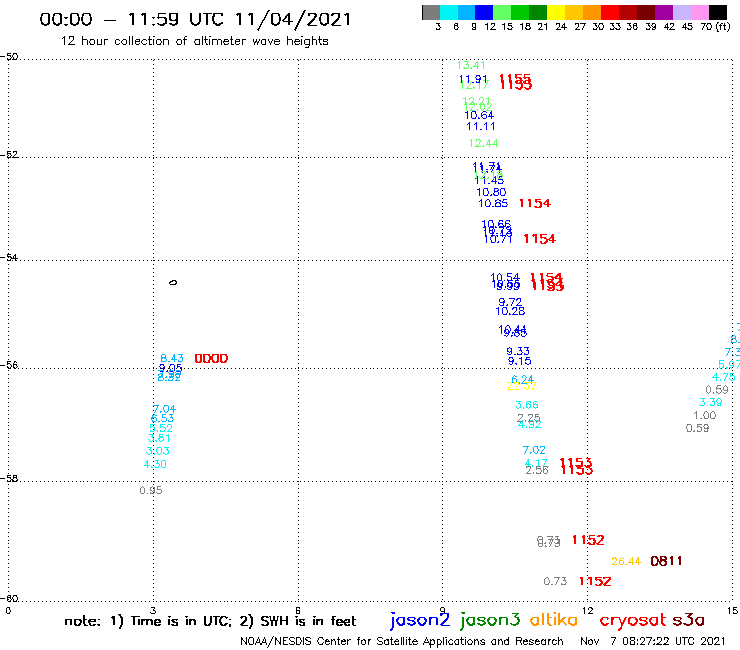The width and height of the screenshot is (740, 650).
Task: Click the altika satellite legend label
Action: [x=553, y=620]
